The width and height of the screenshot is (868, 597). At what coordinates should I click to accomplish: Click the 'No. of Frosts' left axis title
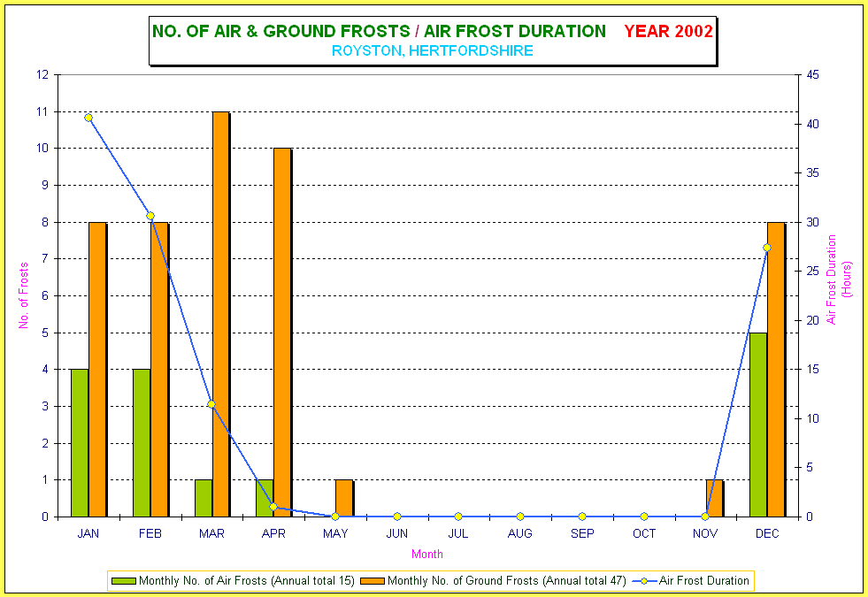(23, 295)
